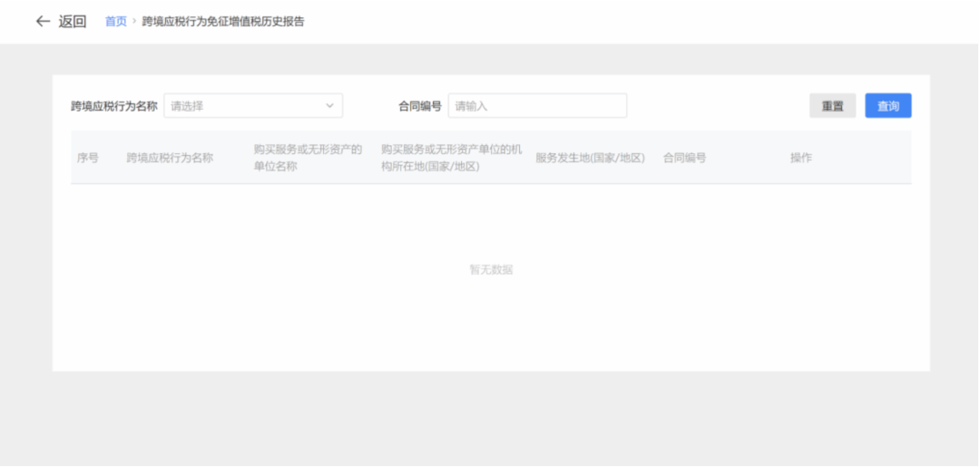Click the 序号 column header
980x467 pixels.
88,158
